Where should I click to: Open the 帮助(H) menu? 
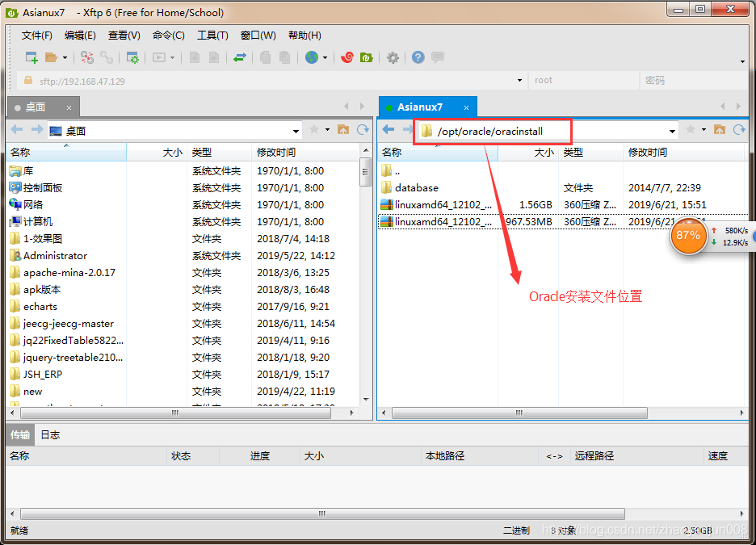click(x=304, y=36)
